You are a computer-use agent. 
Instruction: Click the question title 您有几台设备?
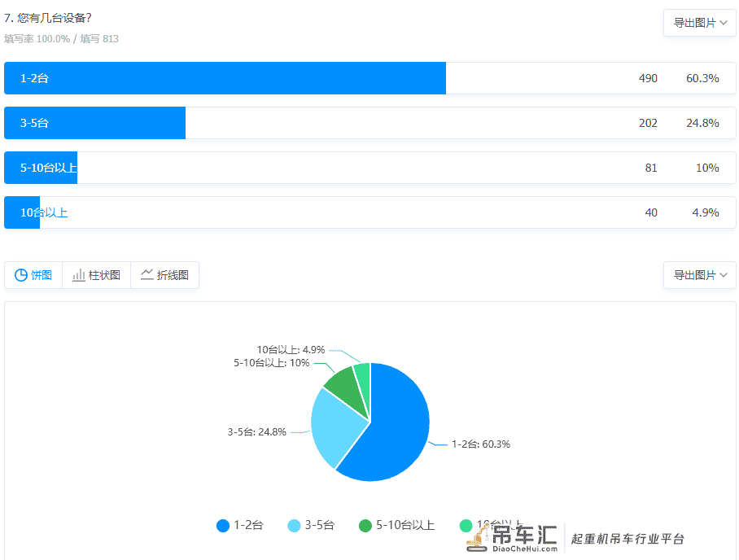[x=55, y=18]
